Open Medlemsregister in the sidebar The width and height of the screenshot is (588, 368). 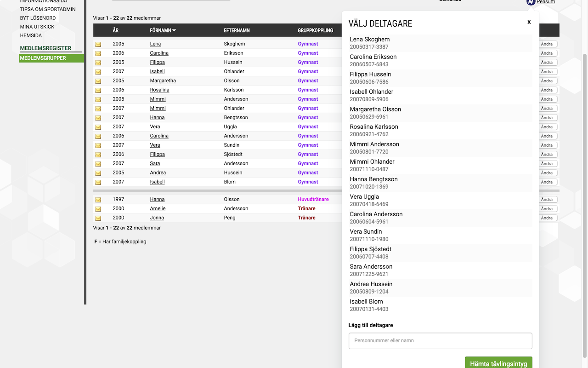click(x=45, y=48)
